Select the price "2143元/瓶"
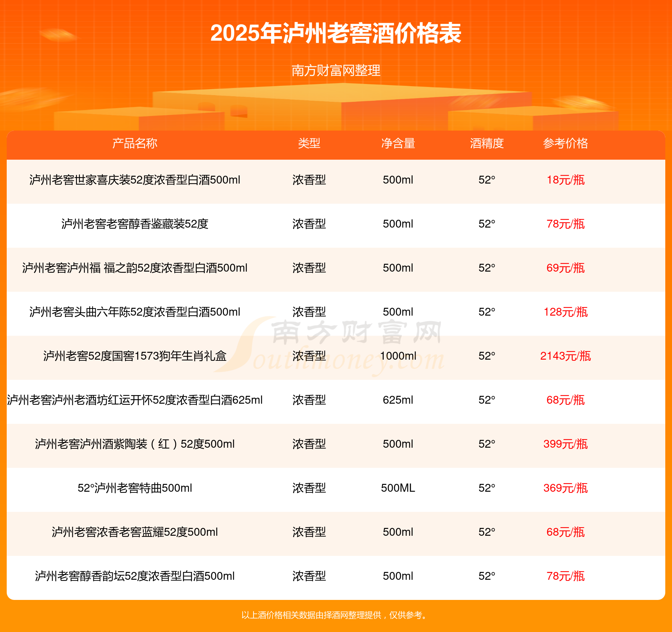Viewport: 672px width, 632px height. 566,356
